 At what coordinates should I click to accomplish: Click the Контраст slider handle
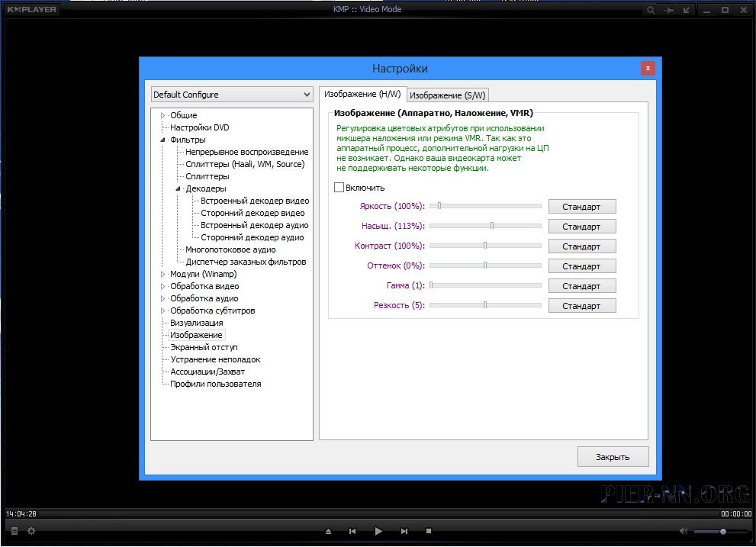point(485,246)
